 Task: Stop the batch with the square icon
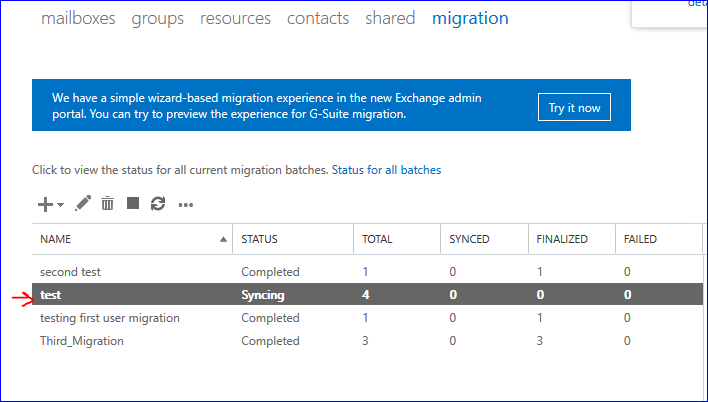[x=133, y=203]
